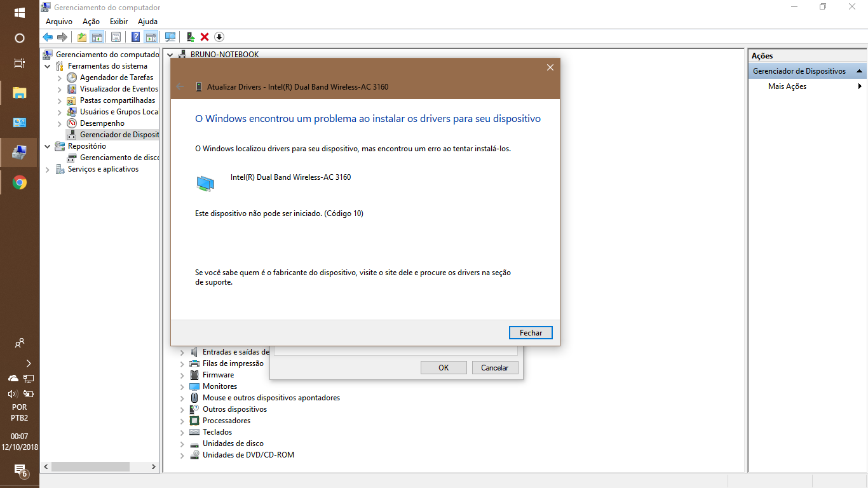Image resolution: width=868 pixels, height=488 pixels.
Task: Expand the Firmware device category
Action: click(x=182, y=375)
